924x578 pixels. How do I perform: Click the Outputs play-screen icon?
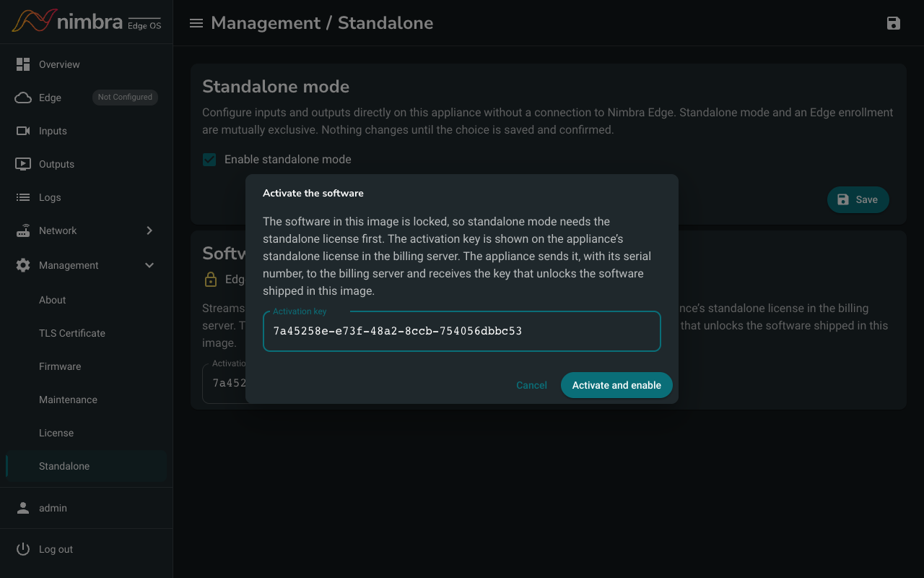point(23,164)
